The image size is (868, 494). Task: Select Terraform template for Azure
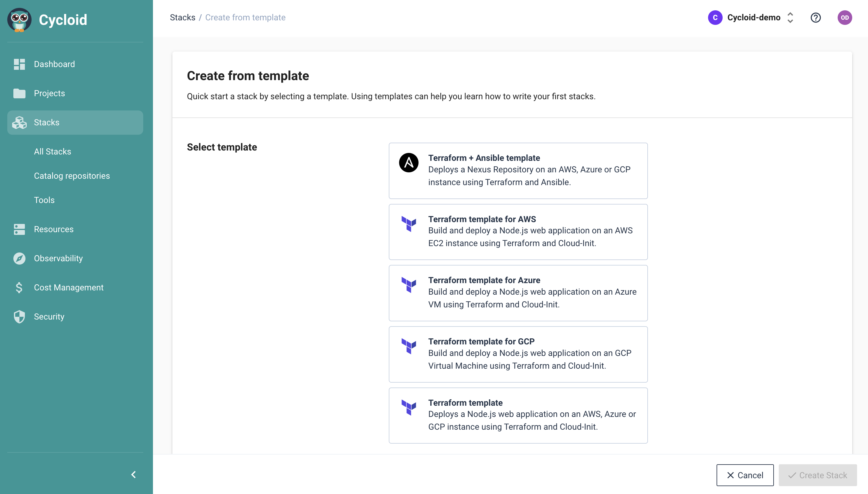pos(518,293)
